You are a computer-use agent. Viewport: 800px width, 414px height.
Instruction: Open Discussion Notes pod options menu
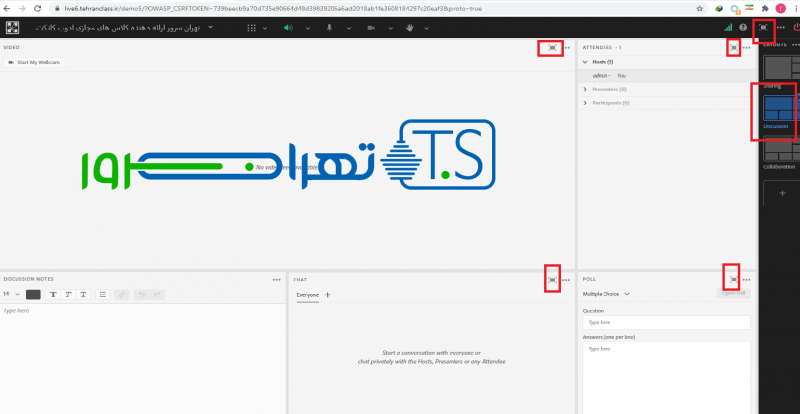[x=277, y=280]
